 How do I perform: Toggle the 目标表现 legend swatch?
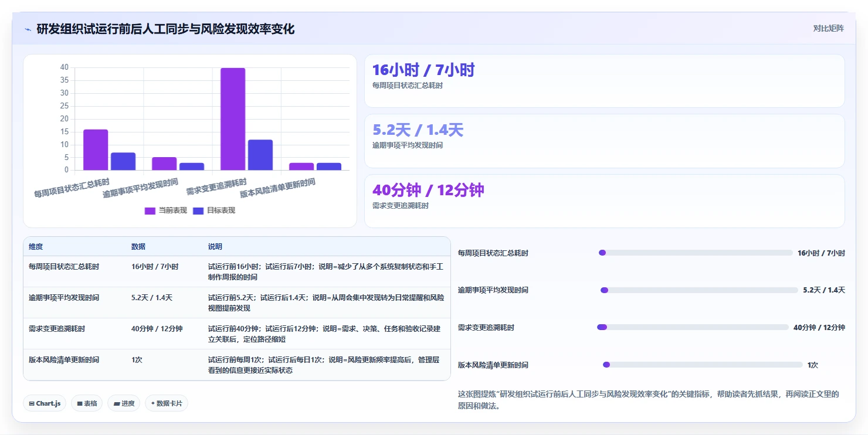point(198,210)
